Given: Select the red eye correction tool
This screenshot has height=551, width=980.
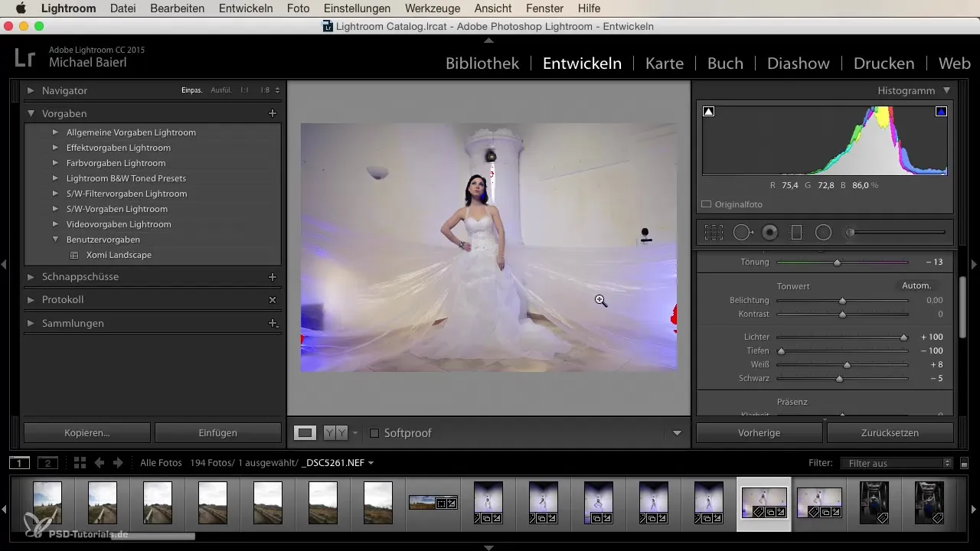Looking at the screenshot, I should coord(769,232).
